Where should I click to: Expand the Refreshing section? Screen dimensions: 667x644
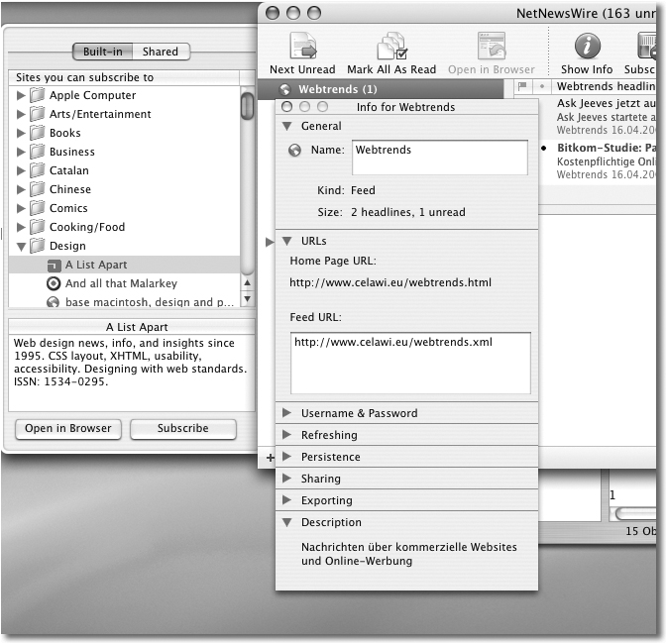(x=286, y=435)
